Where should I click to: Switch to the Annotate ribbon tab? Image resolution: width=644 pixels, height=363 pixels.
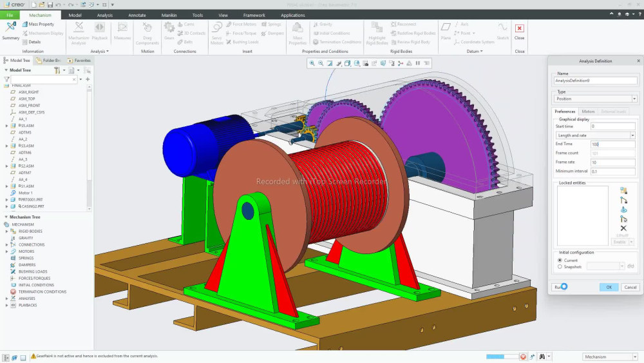tap(137, 15)
